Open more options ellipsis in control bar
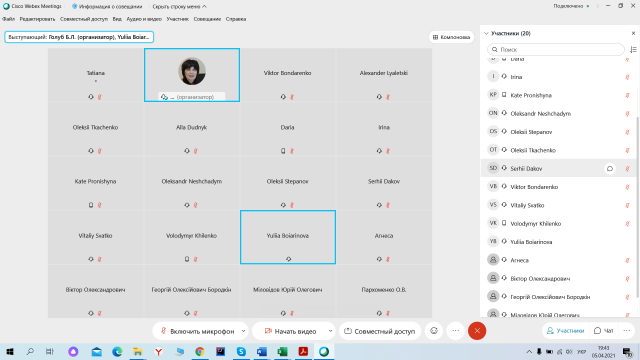The height and width of the screenshot is (360, 640). (456, 331)
